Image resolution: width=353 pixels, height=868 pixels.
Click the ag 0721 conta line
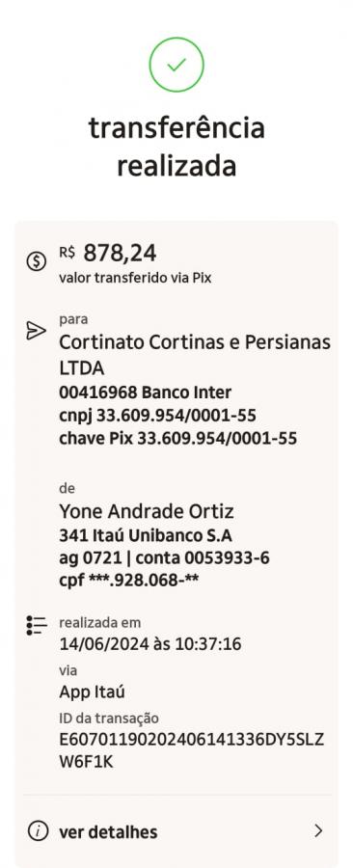[164, 558]
